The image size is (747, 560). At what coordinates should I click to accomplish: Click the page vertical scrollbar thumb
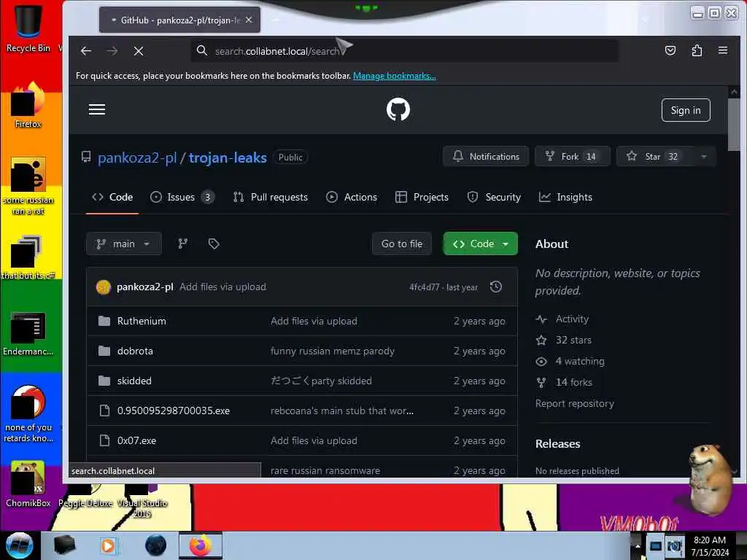pyautogui.click(x=734, y=125)
